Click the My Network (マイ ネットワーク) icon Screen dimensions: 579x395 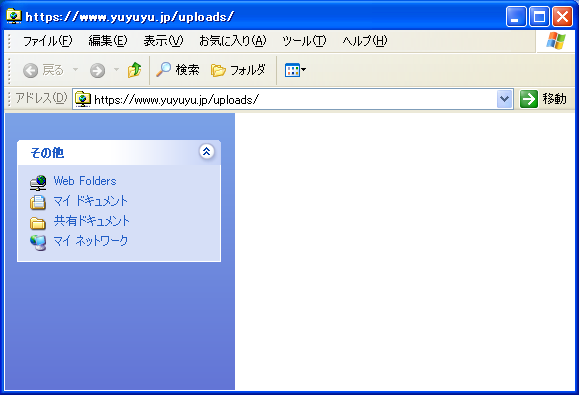[x=38, y=243]
